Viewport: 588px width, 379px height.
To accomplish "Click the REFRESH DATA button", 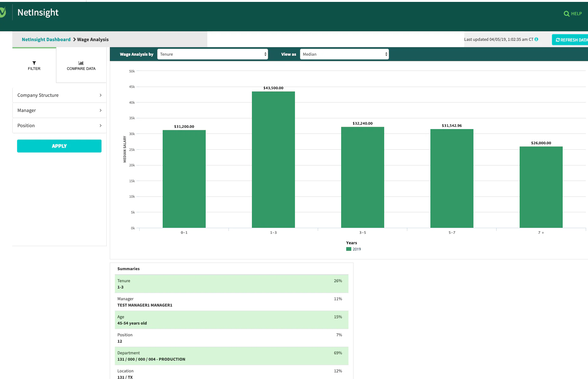I will click(570, 40).
